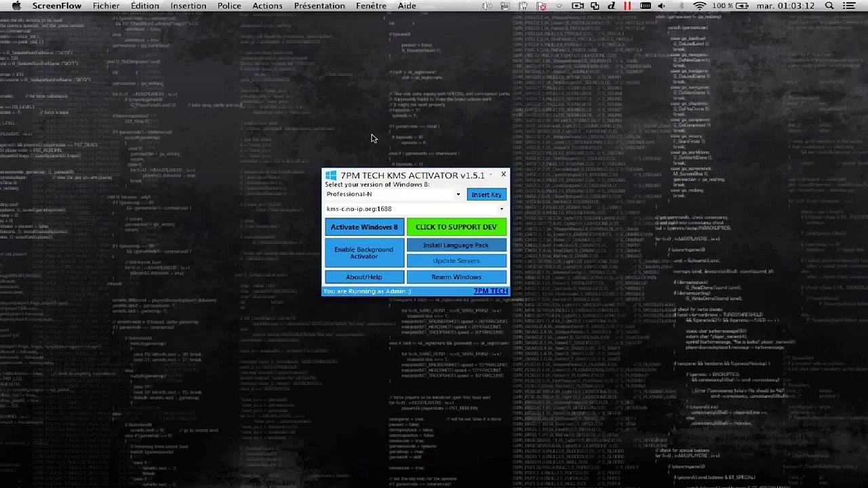This screenshot has height=488, width=868.
Task: Click the Insert Key button
Action: coord(486,195)
